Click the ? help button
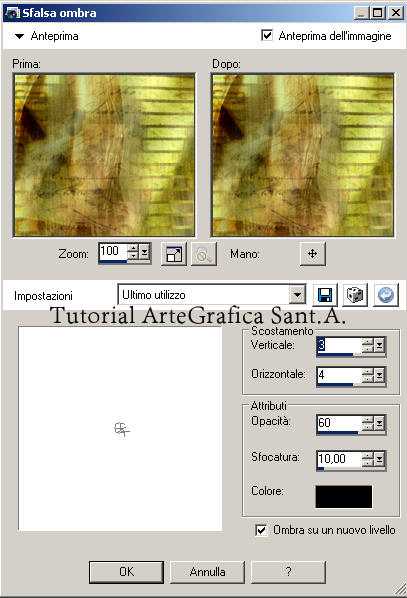Screen dimensions: 407x598 (x=288, y=572)
